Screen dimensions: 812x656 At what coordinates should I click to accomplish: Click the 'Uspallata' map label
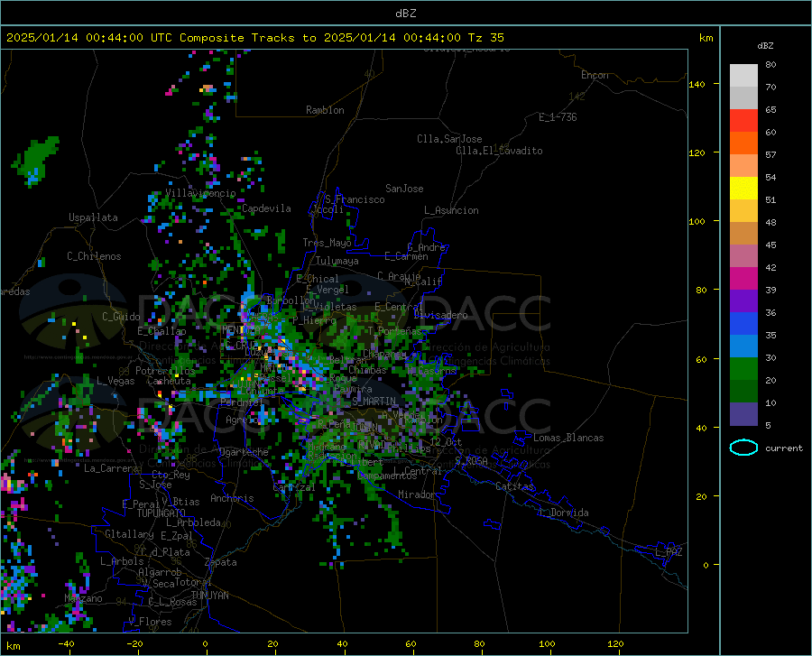[93, 217]
